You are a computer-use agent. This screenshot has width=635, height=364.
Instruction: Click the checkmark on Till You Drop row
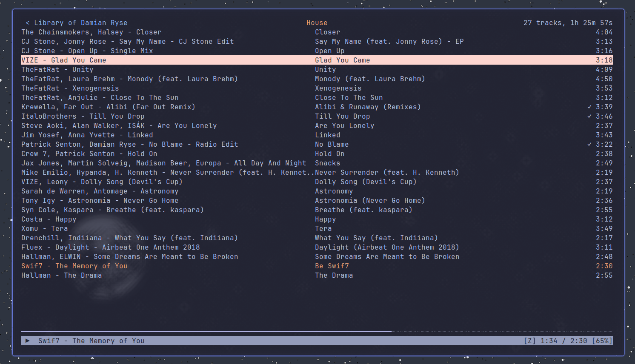click(x=589, y=116)
